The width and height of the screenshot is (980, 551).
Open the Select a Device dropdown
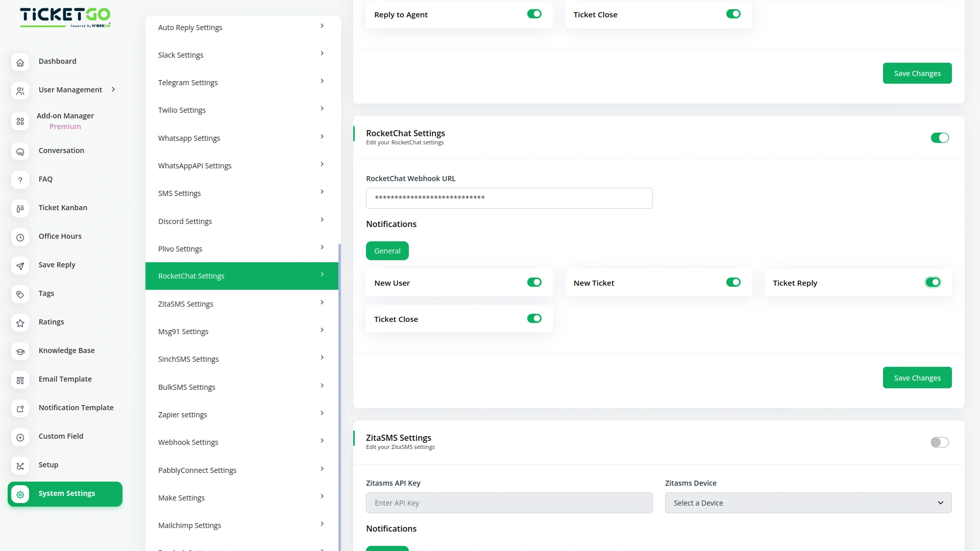coord(807,503)
